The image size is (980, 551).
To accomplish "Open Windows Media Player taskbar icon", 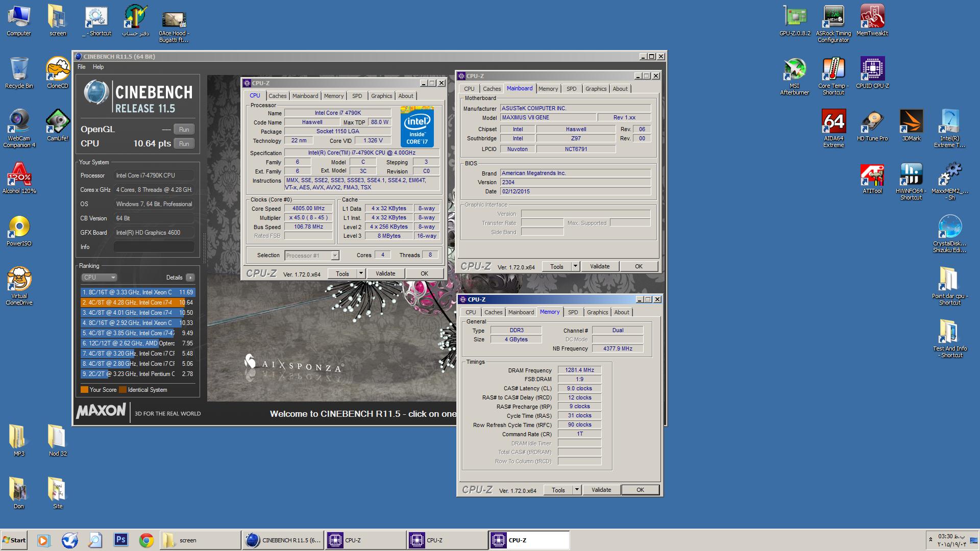I will pyautogui.click(x=43, y=540).
